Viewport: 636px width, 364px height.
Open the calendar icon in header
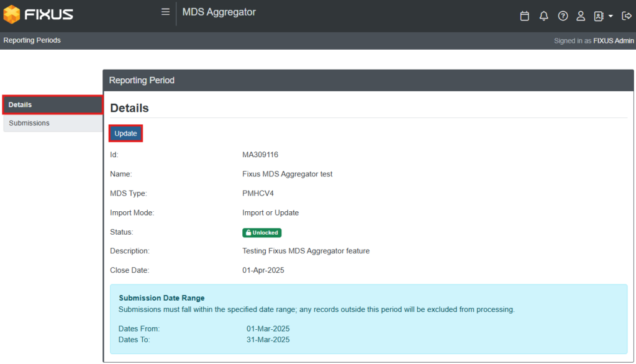pyautogui.click(x=524, y=16)
